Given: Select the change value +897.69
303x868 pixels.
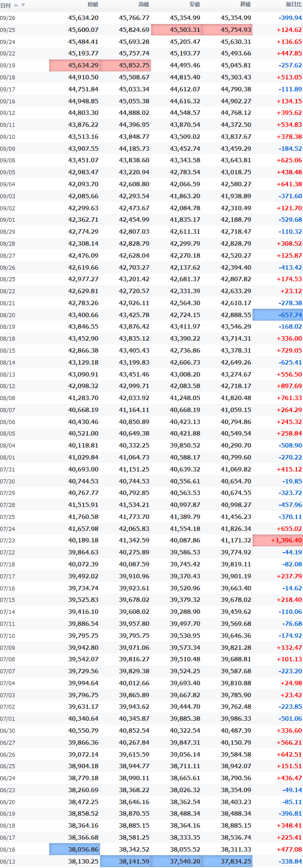Looking at the screenshot, I should pos(289,386).
